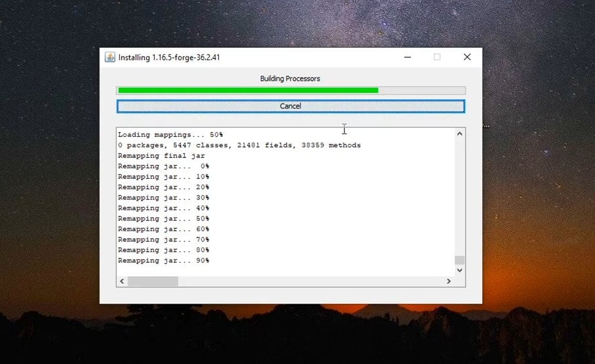Viewport: 595px width, 364px height.
Task: Click the green installation progress bar
Action: click(291, 90)
